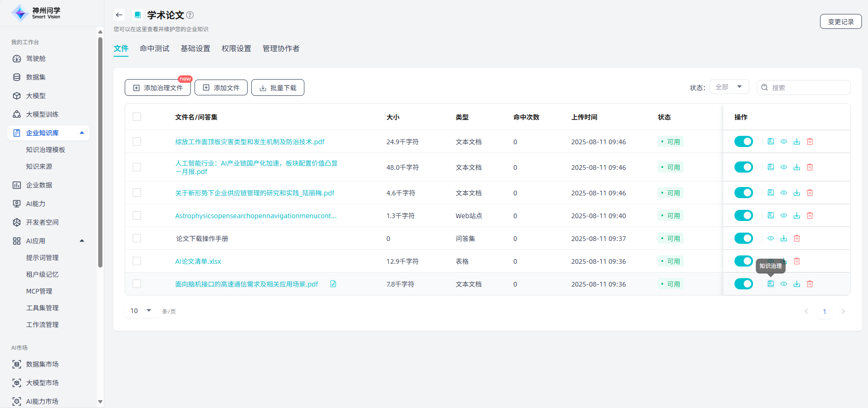The image size is (868, 408).
Task: Check the box for 综放工作面 pdf row
Action: tap(137, 141)
